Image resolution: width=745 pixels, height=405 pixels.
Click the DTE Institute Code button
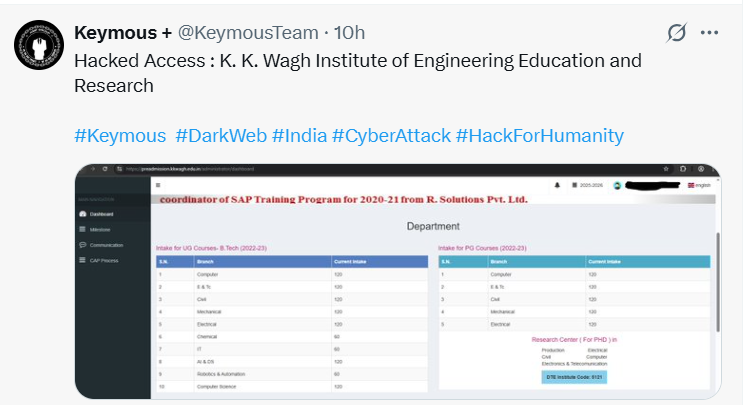574,377
